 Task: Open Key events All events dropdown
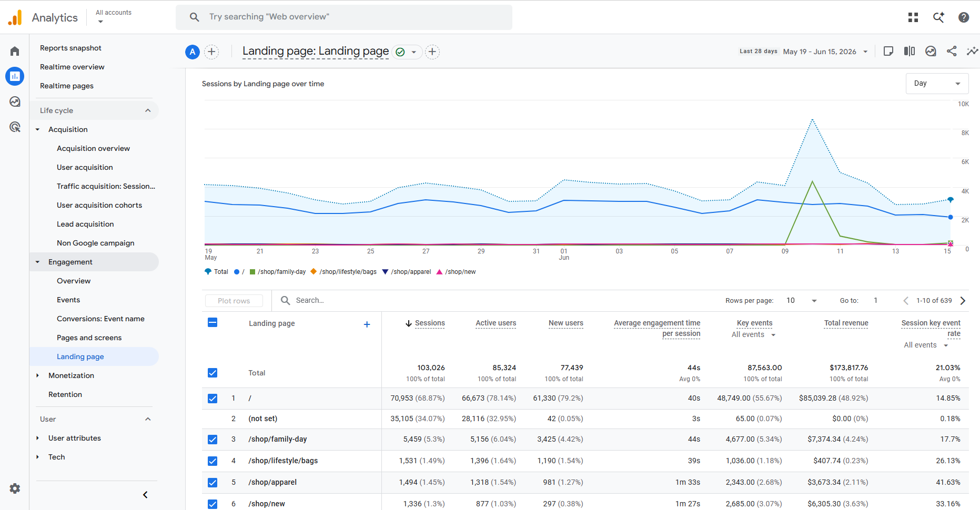[754, 335]
